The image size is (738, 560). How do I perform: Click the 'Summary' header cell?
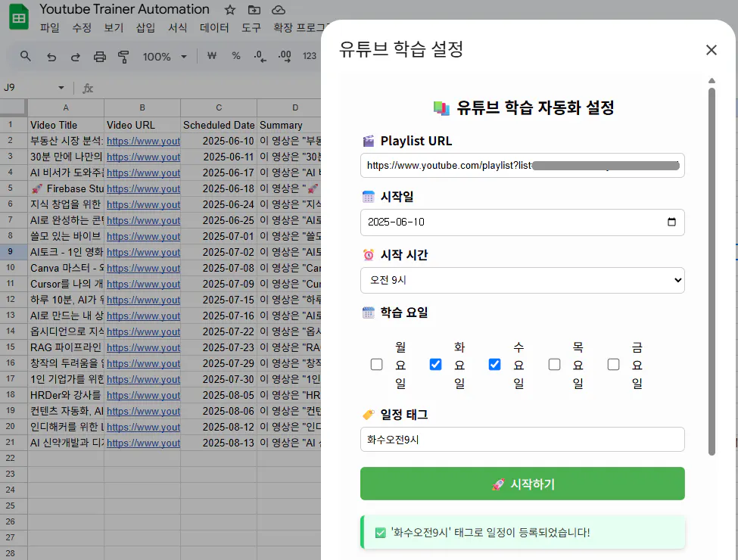289,125
